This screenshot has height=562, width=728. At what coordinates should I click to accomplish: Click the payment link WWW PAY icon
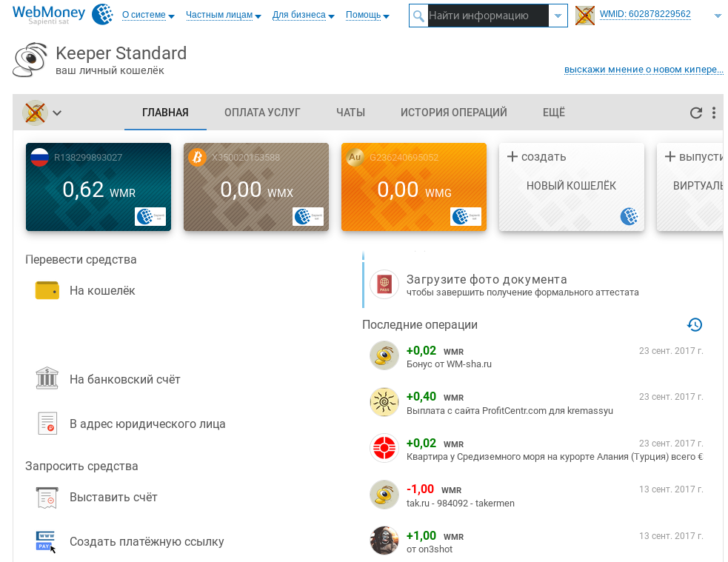(x=46, y=541)
